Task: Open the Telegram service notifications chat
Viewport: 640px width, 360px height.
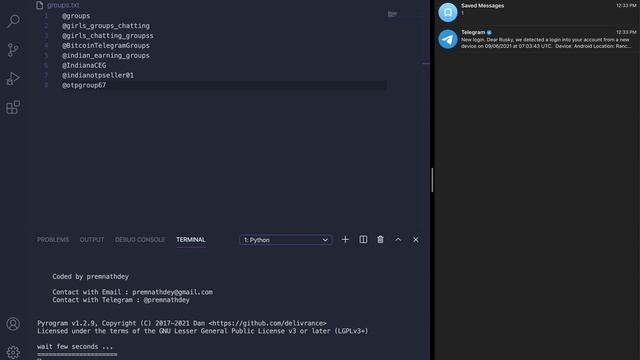Action: (537, 39)
